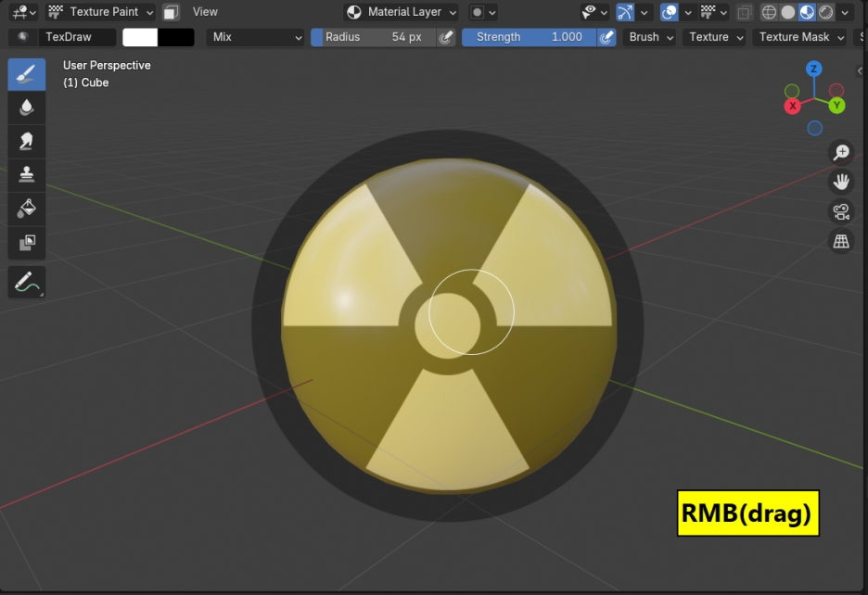
Task: Click the Strength slider field
Action: click(x=530, y=37)
